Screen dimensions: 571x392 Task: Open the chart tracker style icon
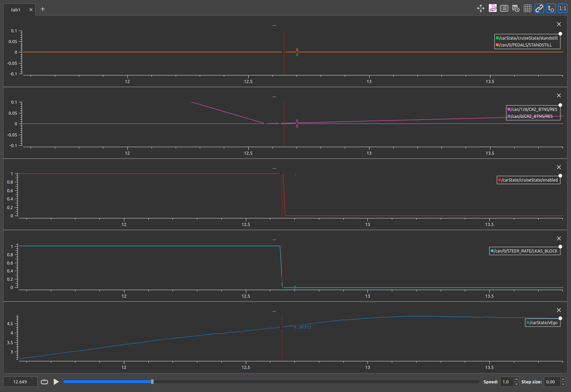(492, 8)
